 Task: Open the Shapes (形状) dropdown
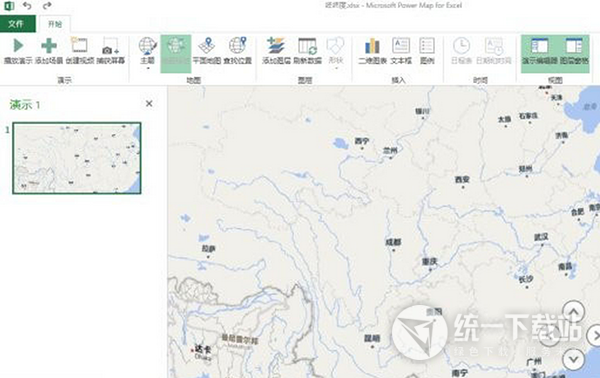click(x=336, y=53)
